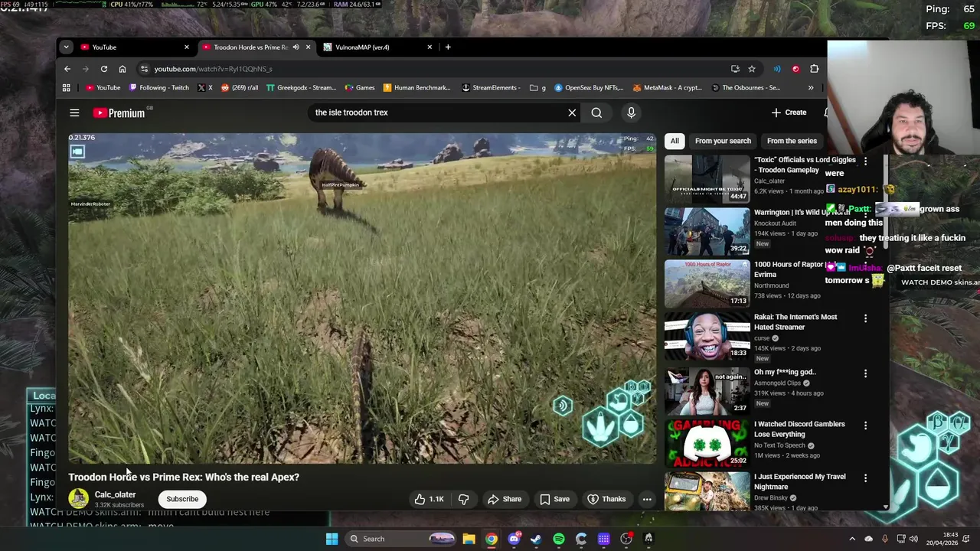Image resolution: width=980 pixels, height=551 pixels.
Task: Open Warrington video thumbnail
Action: (707, 231)
